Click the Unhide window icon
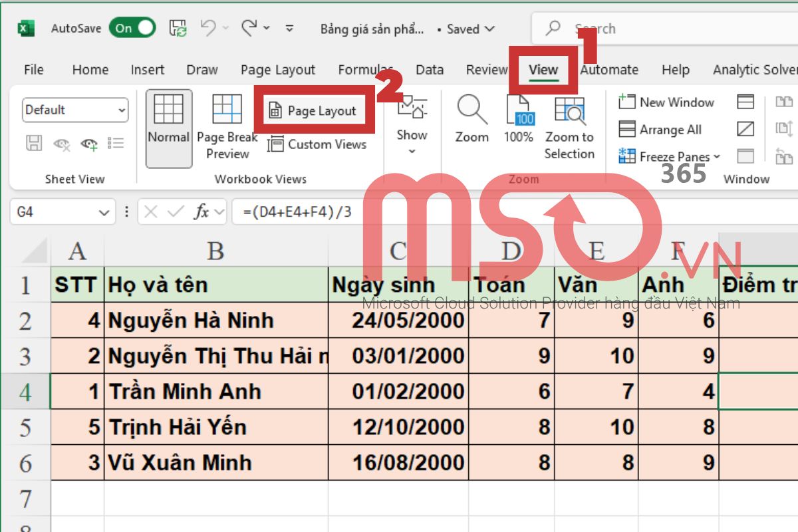 tap(746, 156)
